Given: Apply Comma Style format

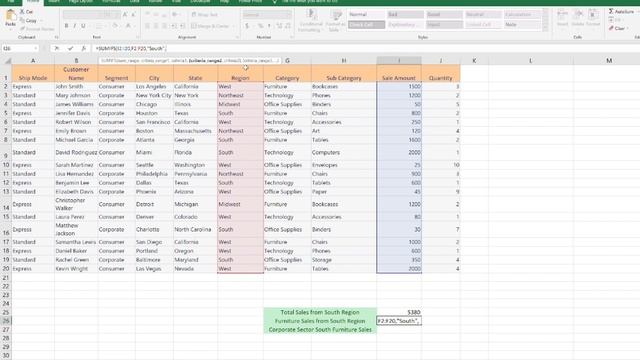Looking at the screenshot, I should click(269, 26).
